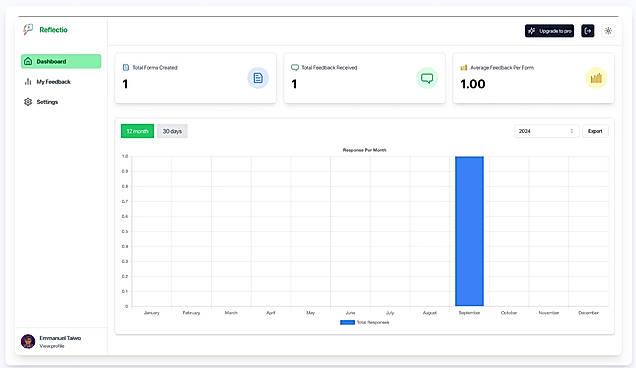636x368 pixels.
Task: Select the 12 month view tab
Action: (138, 131)
